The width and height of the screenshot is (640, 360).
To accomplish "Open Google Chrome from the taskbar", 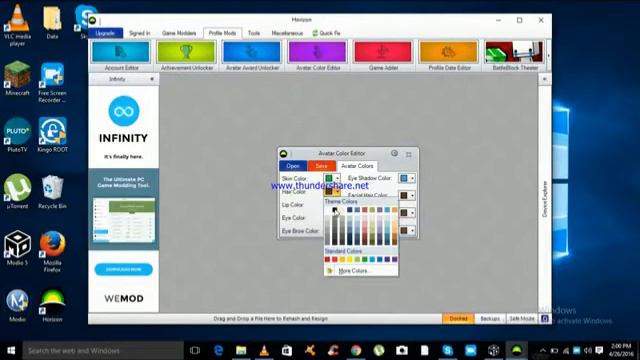I will coord(356,350).
